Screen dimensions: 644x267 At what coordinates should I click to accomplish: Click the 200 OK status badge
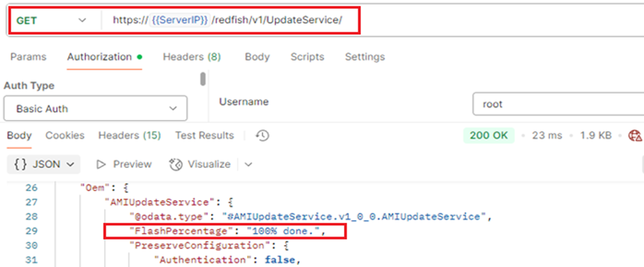point(489,135)
